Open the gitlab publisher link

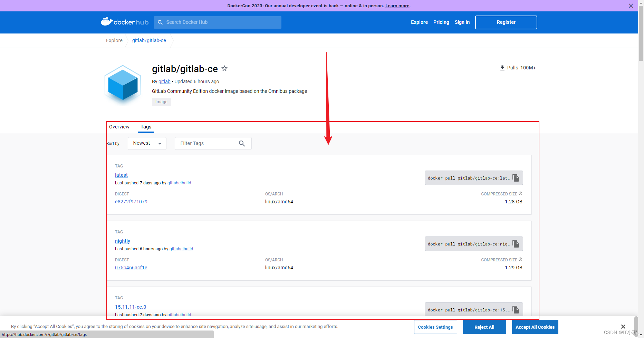tap(164, 81)
